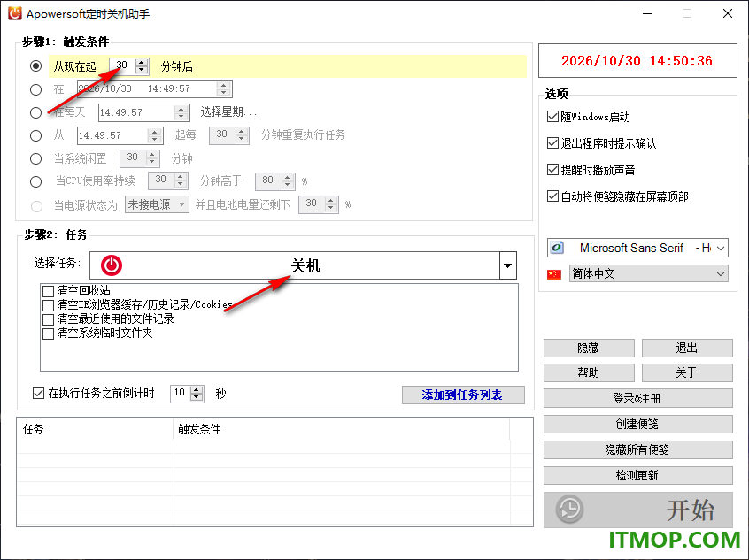Click the battery percentage stepper arrows
Screen dimensions: 749x560
[331, 204]
